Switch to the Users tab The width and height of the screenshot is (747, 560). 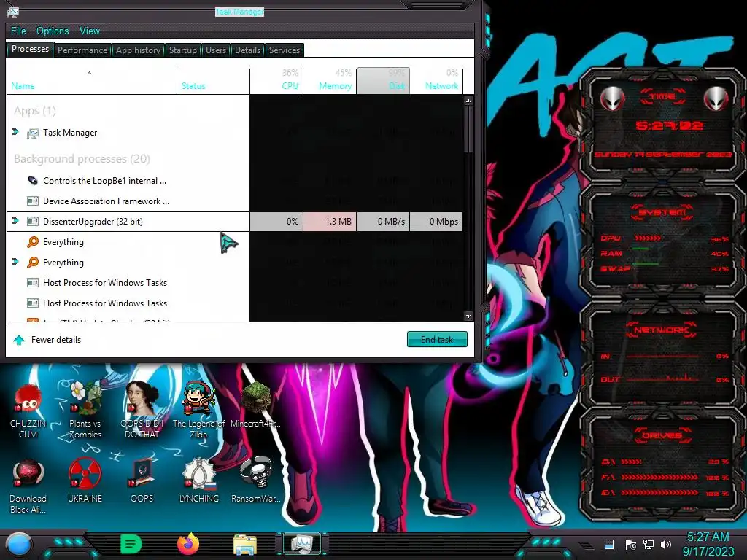point(216,50)
